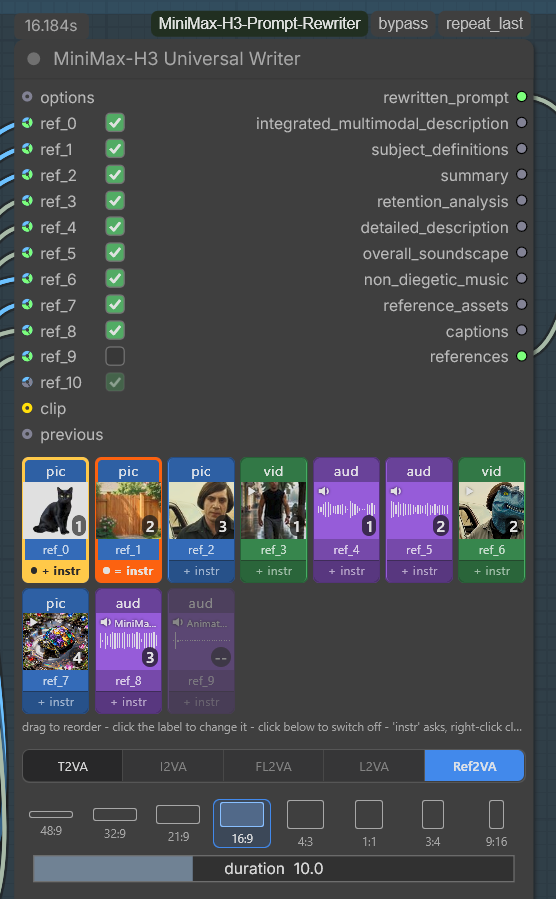
Task: Click the ref_1 input socket
Action: coord(27,149)
